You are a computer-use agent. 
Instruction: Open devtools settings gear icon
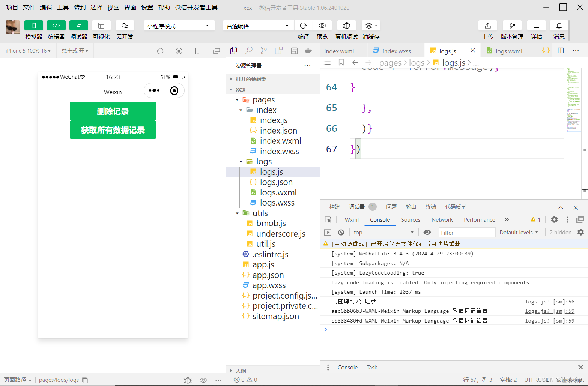(554, 220)
